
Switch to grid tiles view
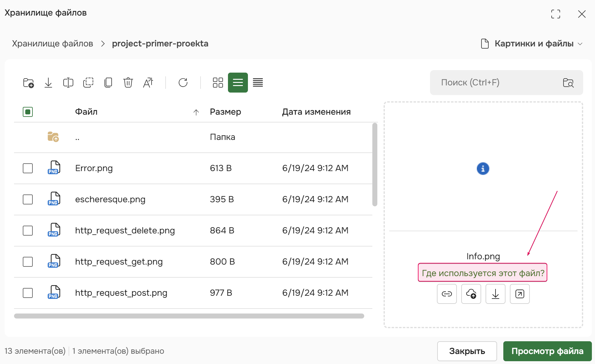click(x=218, y=83)
